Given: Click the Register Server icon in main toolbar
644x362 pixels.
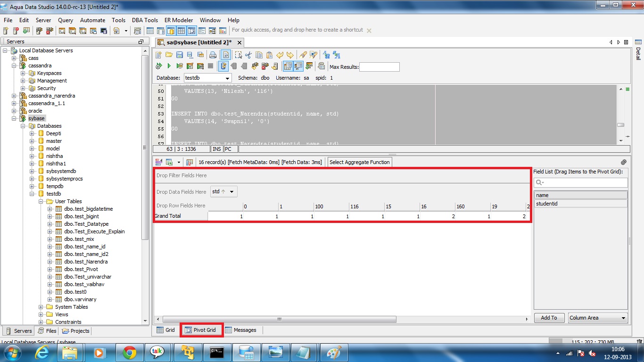Looking at the screenshot, I should (6, 31).
